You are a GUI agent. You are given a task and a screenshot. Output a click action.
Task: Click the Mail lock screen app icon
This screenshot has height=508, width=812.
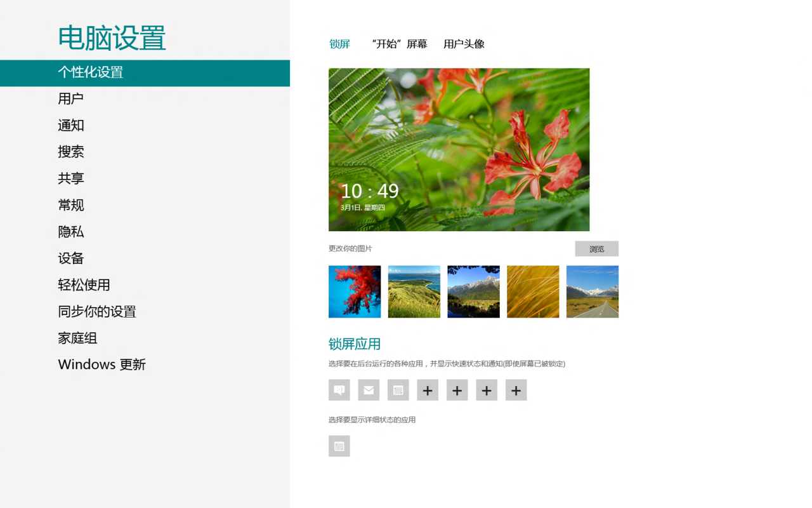[369, 390]
